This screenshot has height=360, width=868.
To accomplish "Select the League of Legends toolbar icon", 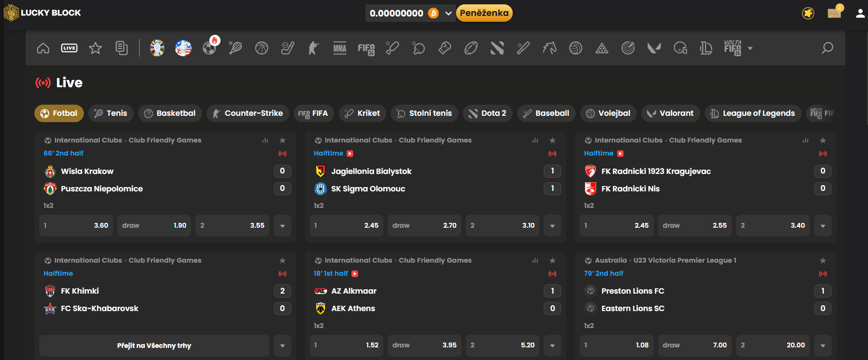I will [x=707, y=48].
